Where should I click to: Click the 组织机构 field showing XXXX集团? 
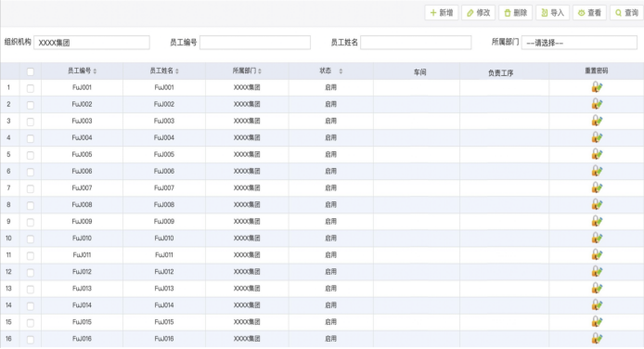pyautogui.click(x=92, y=43)
